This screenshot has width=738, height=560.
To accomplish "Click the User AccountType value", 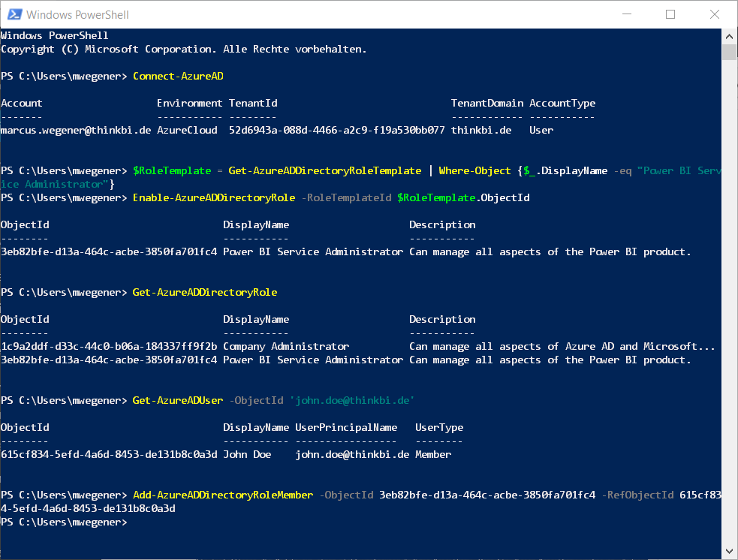I will click(x=541, y=131).
